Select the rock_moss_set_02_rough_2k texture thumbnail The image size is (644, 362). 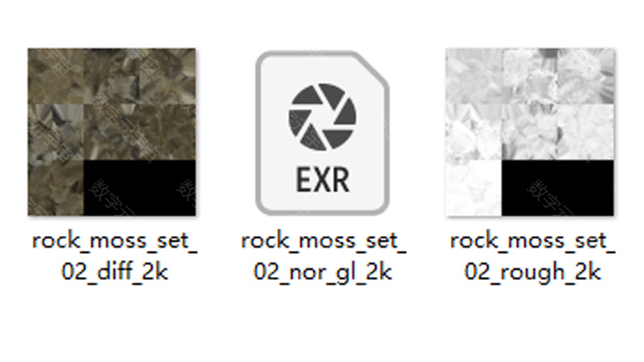(x=530, y=132)
